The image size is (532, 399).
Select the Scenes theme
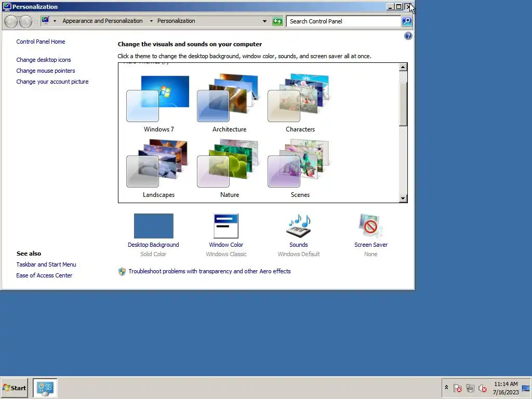click(x=299, y=164)
